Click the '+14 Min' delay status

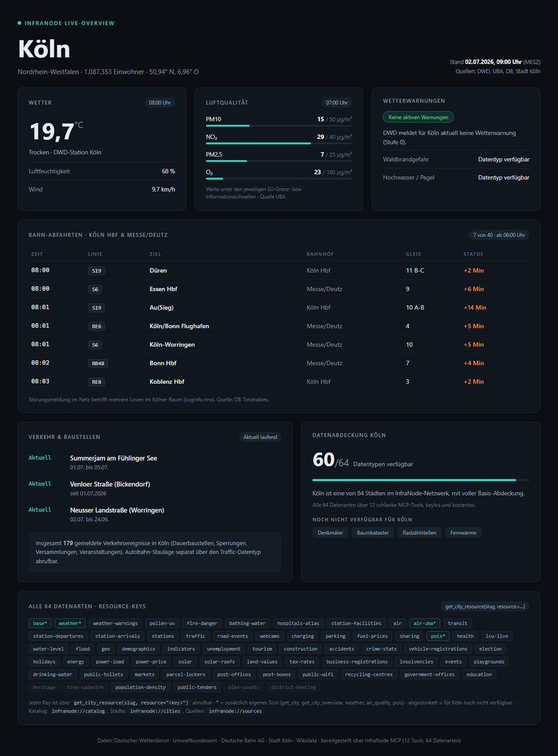[x=475, y=307]
